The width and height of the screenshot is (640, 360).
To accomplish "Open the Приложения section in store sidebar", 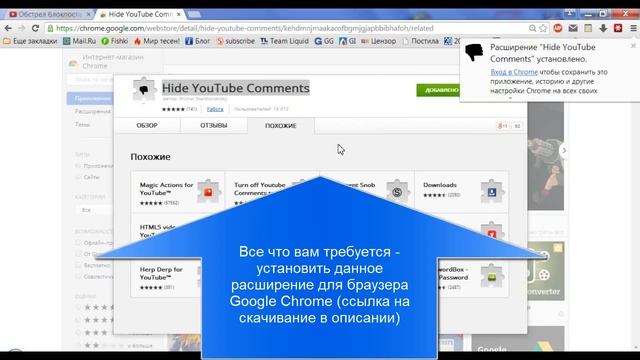I will coord(91,98).
